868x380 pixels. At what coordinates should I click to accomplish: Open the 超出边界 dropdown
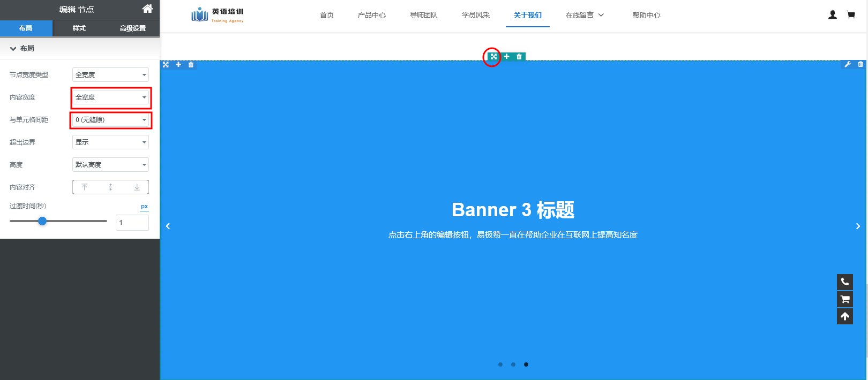click(110, 142)
